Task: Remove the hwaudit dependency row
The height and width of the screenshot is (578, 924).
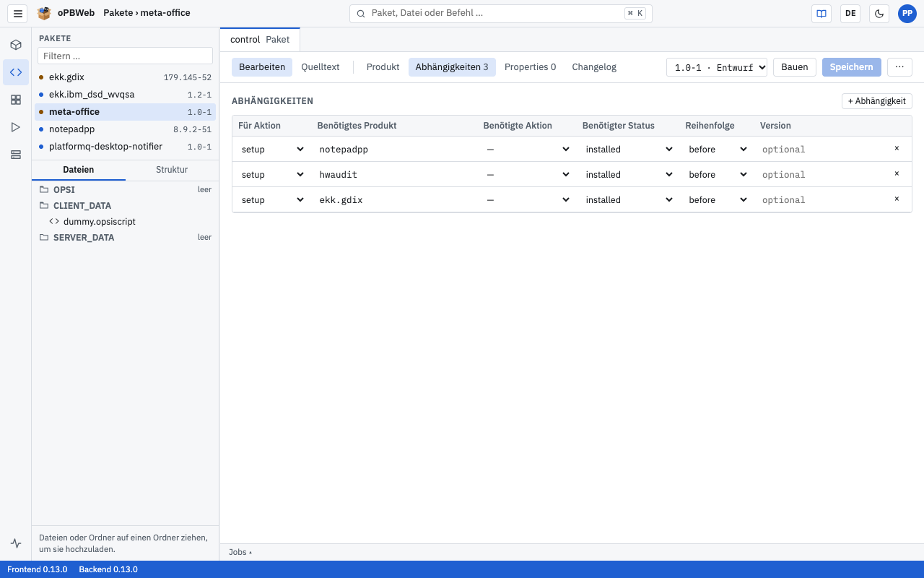Action: [897, 174]
